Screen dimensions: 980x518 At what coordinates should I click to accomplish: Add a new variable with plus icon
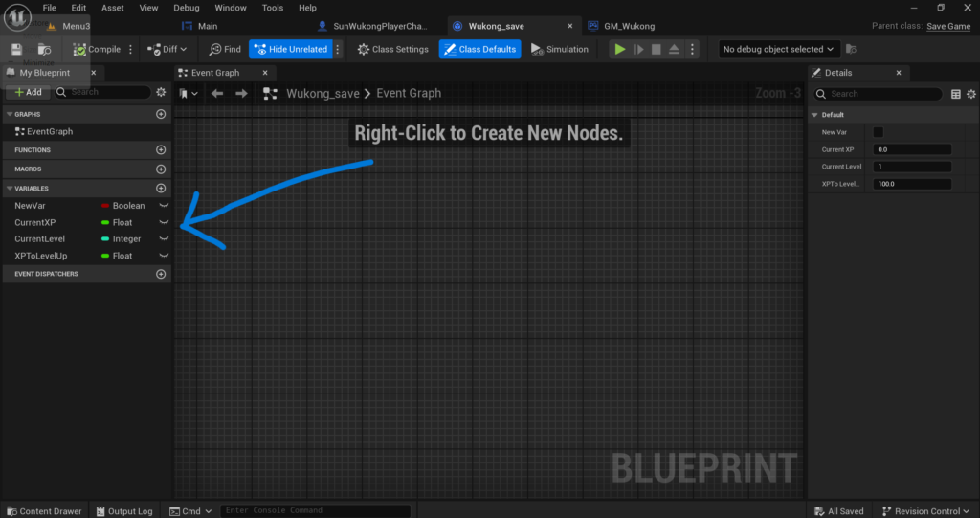tap(161, 189)
